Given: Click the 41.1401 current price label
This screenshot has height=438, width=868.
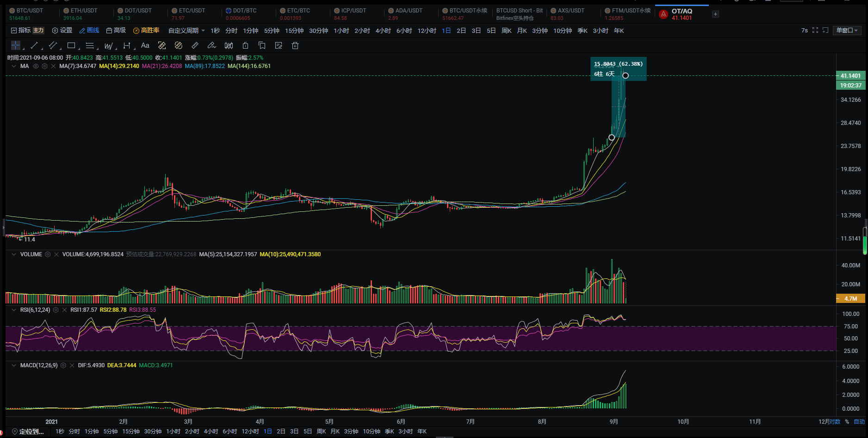Looking at the screenshot, I should 850,76.
